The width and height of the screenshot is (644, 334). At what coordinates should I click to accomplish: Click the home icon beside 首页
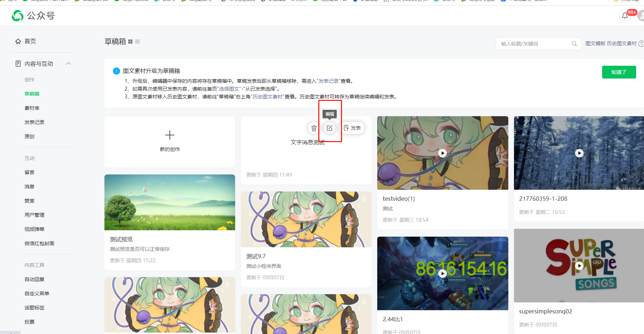tap(18, 41)
